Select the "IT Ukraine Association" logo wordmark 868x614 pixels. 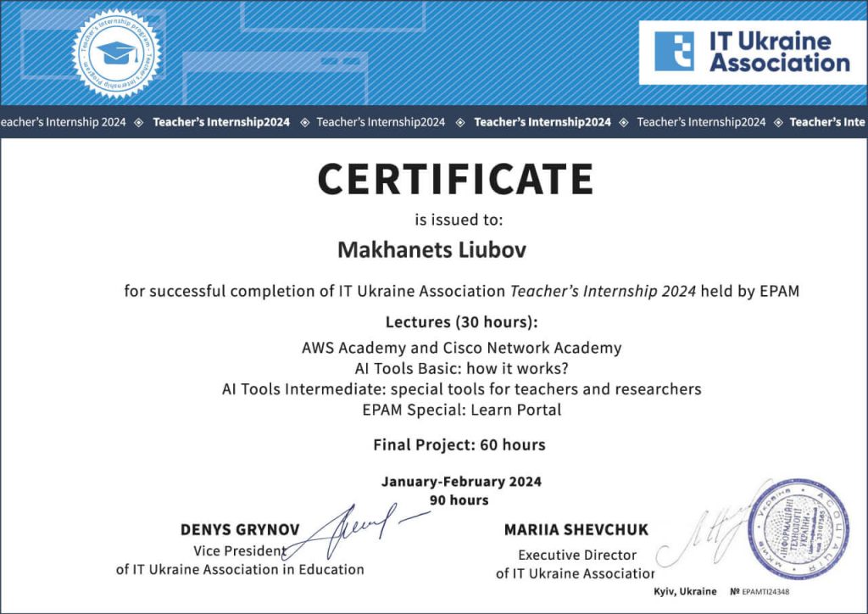pos(780,52)
